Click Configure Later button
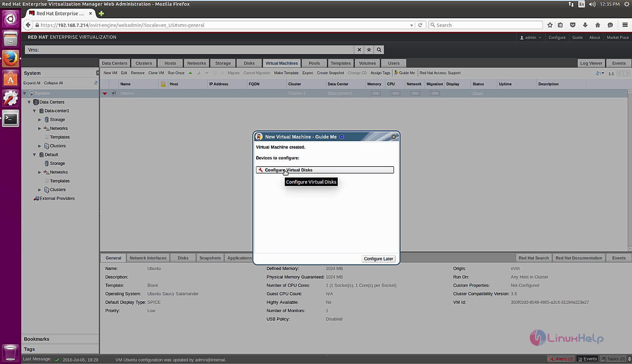 (379, 258)
